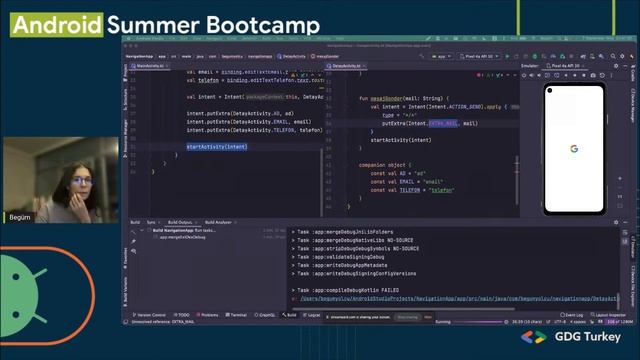The image size is (640, 360).
Task: Switch to DetayActivity.kt editor tab
Action: coord(346,66)
